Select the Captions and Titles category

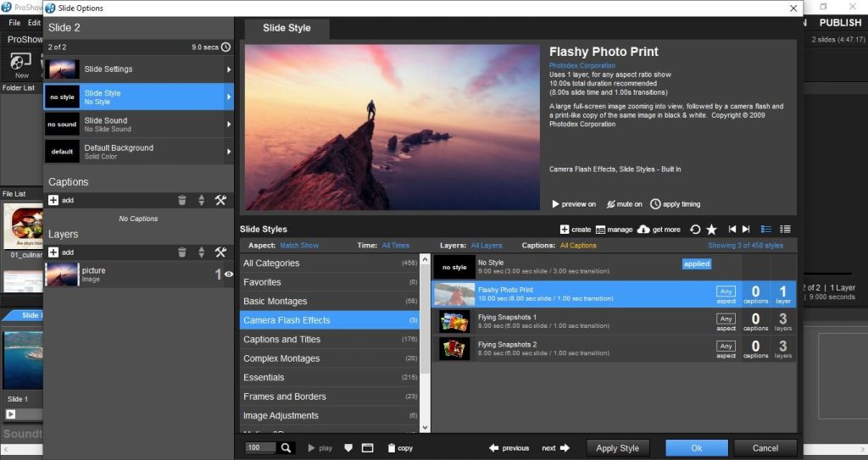pos(281,340)
